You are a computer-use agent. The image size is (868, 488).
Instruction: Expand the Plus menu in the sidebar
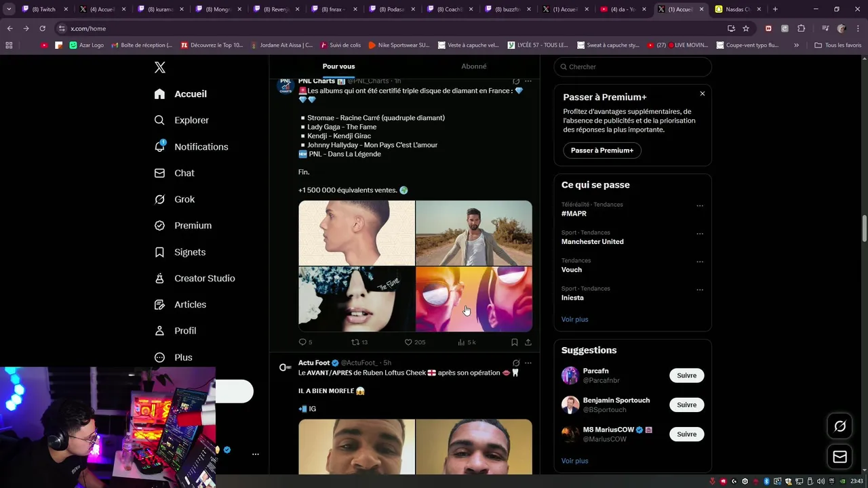[x=174, y=357]
